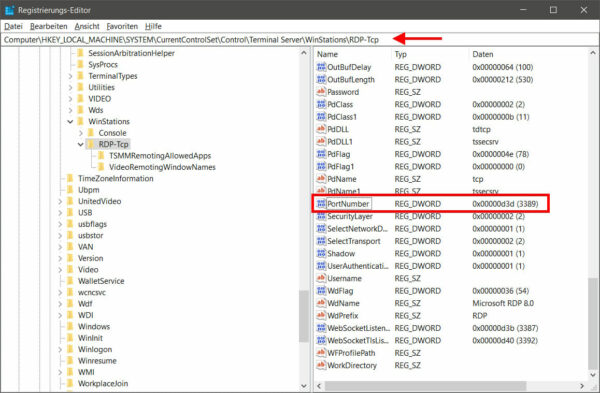Click the SelectTransport DWORD icon
Viewport: 600px width, 393px height.
(321, 241)
